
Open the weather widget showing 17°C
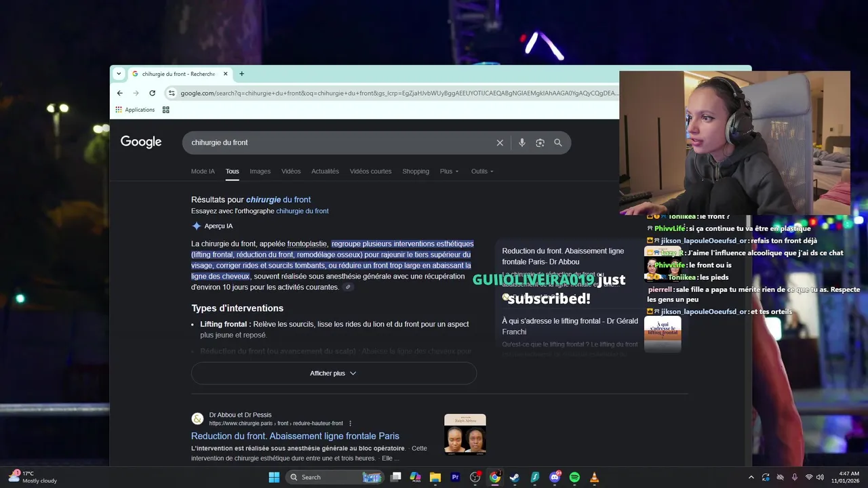[33, 477]
